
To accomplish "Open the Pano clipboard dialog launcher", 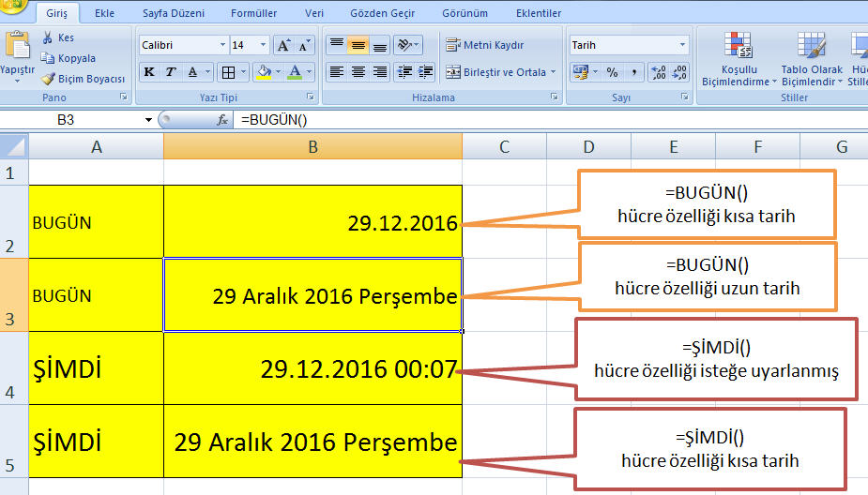I will pyautogui.click(x=124, y=97).
